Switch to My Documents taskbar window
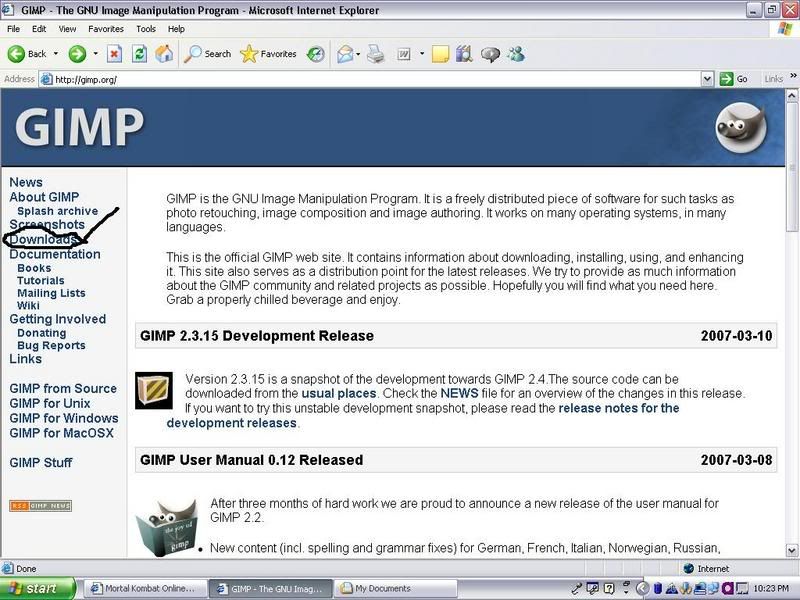 tap(395, 588)
